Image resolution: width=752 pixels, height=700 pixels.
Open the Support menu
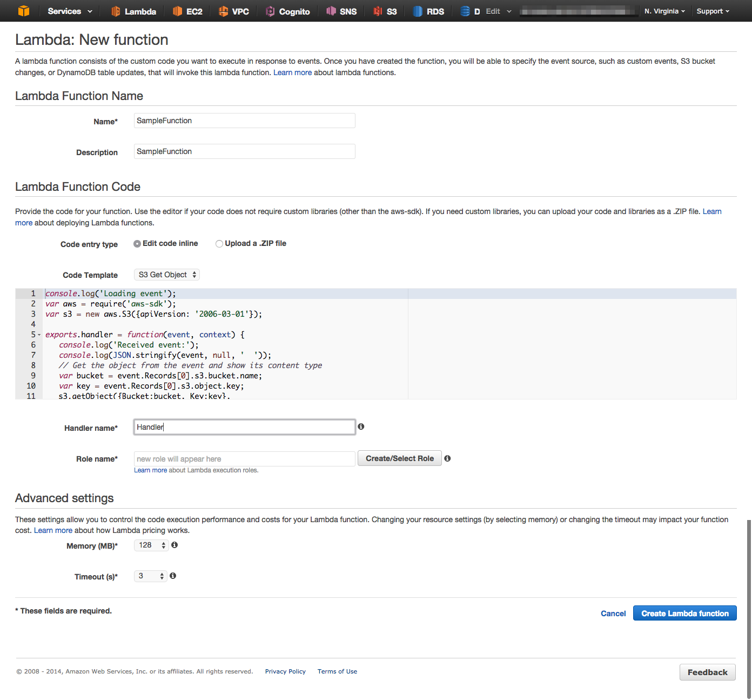[712, 11]
